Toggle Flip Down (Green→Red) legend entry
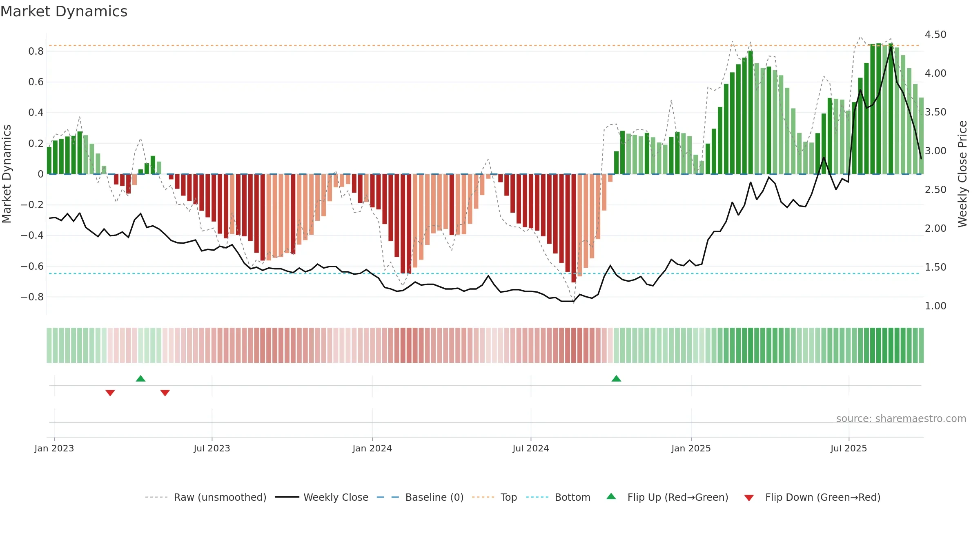This screenshot has height=551, width=980. pyautogui.click(x=812, y=497)
